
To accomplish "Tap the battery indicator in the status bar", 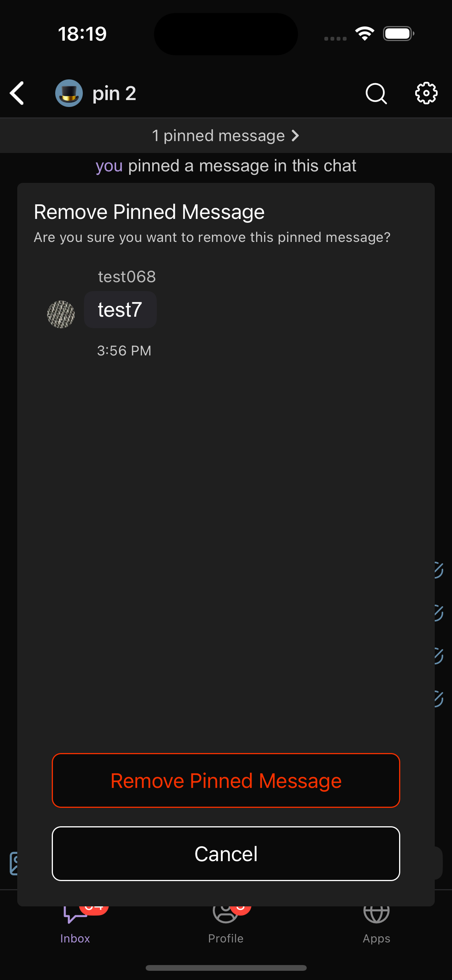I will tap(398, 34).
